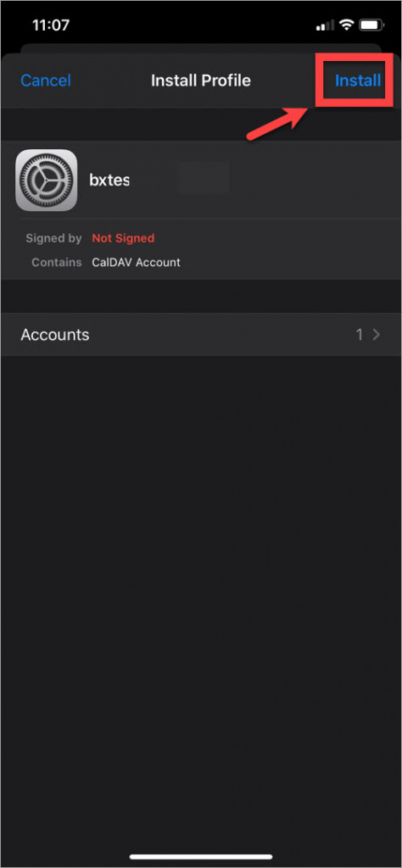Tap the cellular signal bars icon

tap(325, 25)
